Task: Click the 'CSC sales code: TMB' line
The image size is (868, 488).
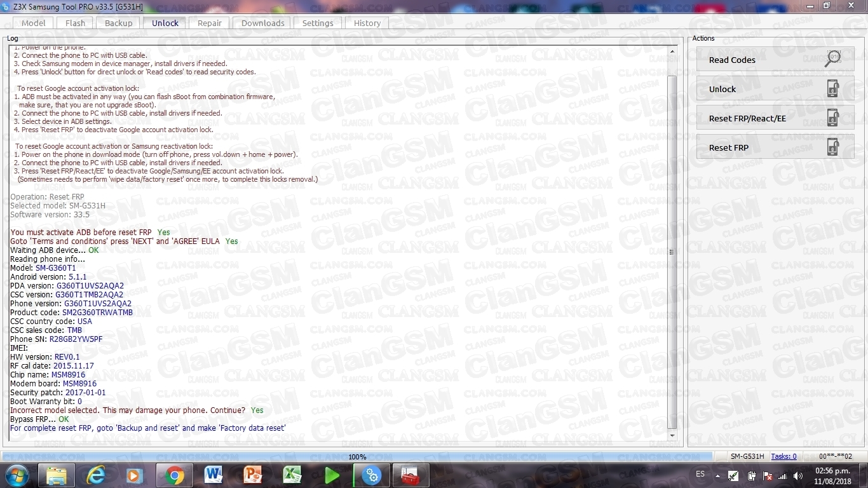Action: [46, 330]
